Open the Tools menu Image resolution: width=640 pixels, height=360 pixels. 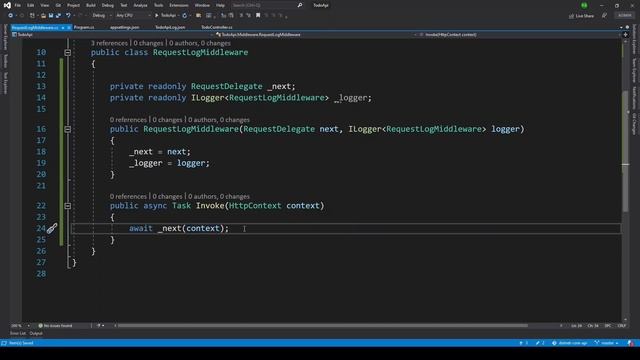(158, 5)
